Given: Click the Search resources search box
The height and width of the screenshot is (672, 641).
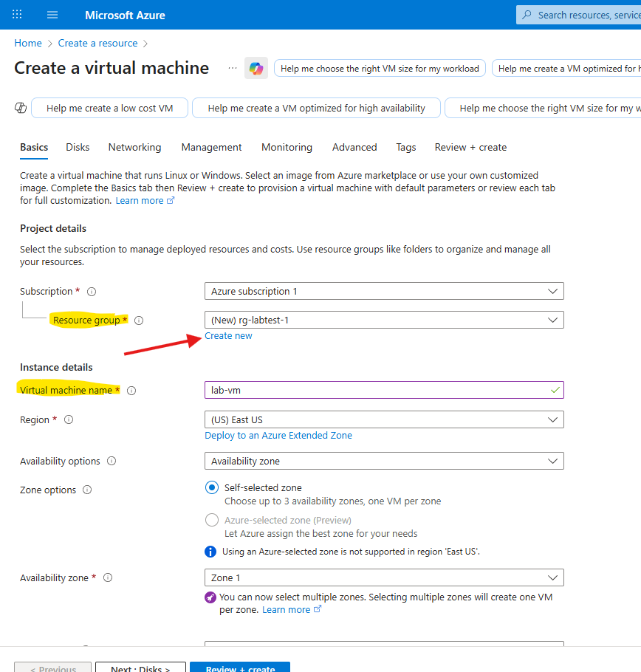Looking at the screenshot, I should tap(578, 15).
